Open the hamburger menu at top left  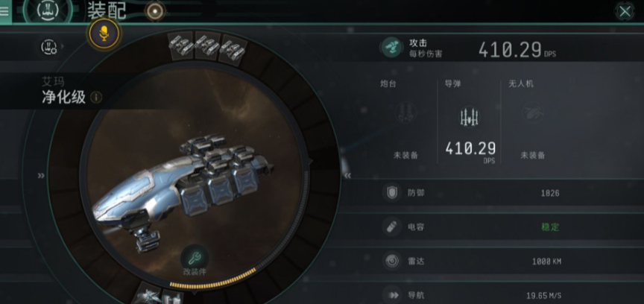[5, 11]
